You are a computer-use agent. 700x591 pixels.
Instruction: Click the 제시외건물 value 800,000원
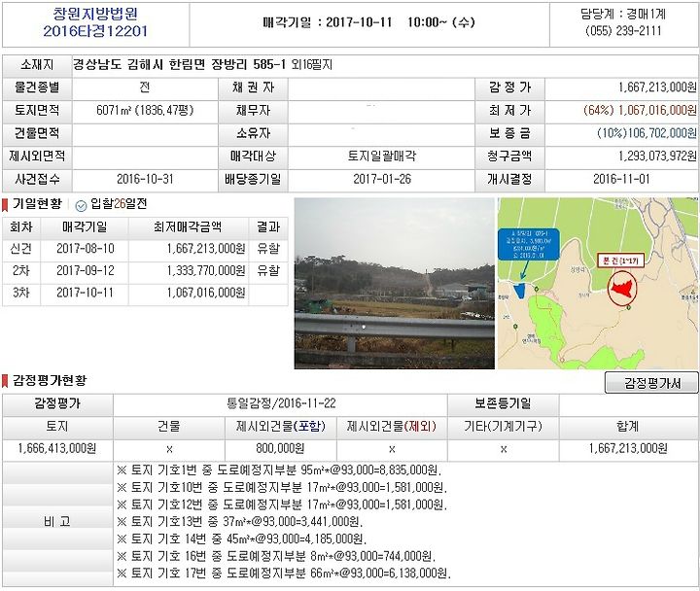pos(280,448)
